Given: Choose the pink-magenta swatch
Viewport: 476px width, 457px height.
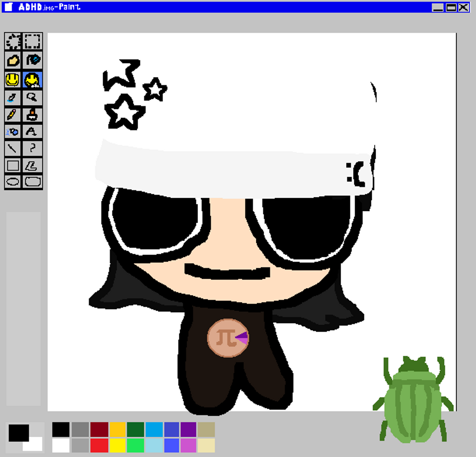Looking at the screenshot, I should click(188, 445).
